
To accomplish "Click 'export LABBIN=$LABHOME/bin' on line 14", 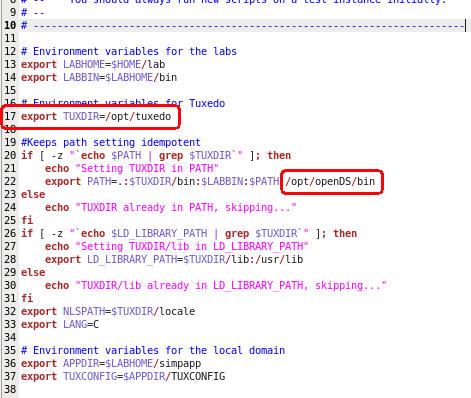I will click(x=99, y=77).
